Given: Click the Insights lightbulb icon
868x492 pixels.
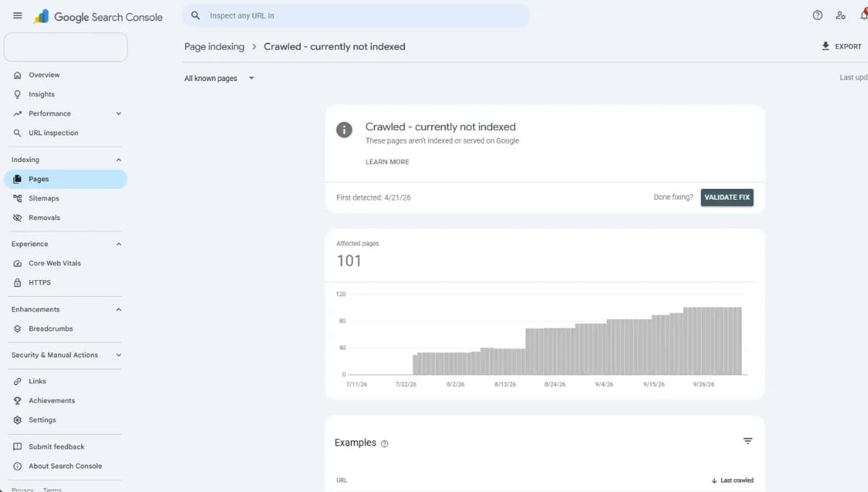Looking at the screenshot, I should [17, 94].
